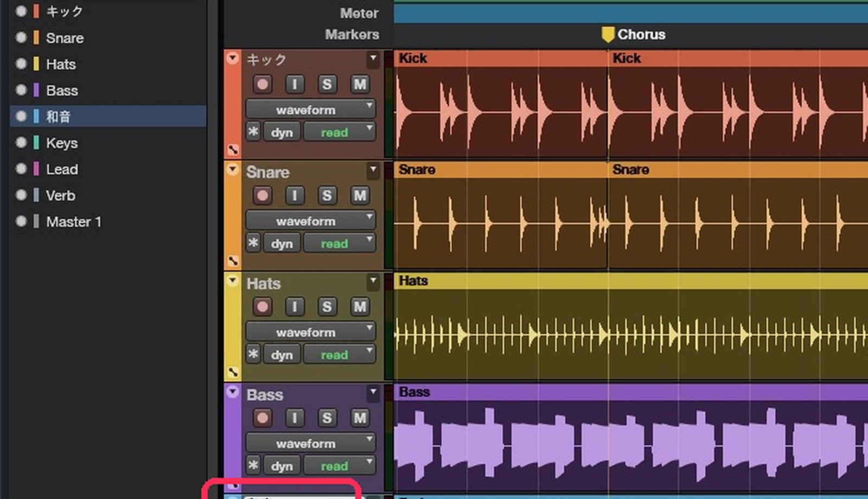The height and width of the screenshot is (499, 868).
Task: Solo the Snare track
Action: 327,195
